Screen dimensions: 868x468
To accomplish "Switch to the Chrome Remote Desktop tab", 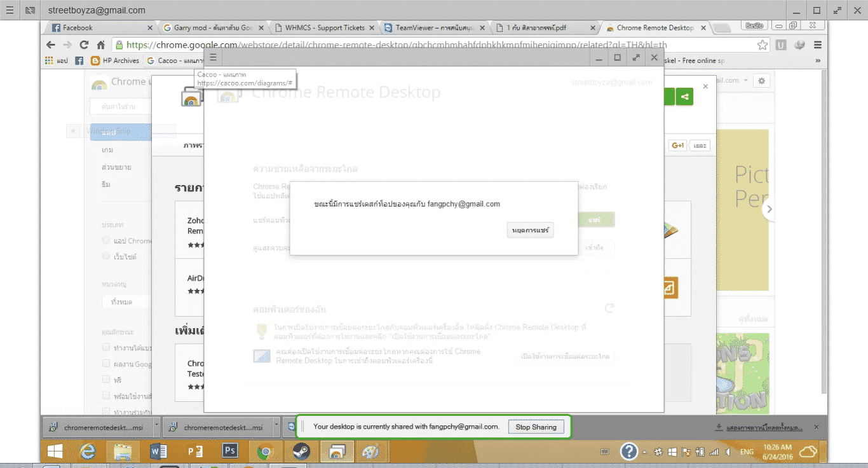I will click(658, 28).
